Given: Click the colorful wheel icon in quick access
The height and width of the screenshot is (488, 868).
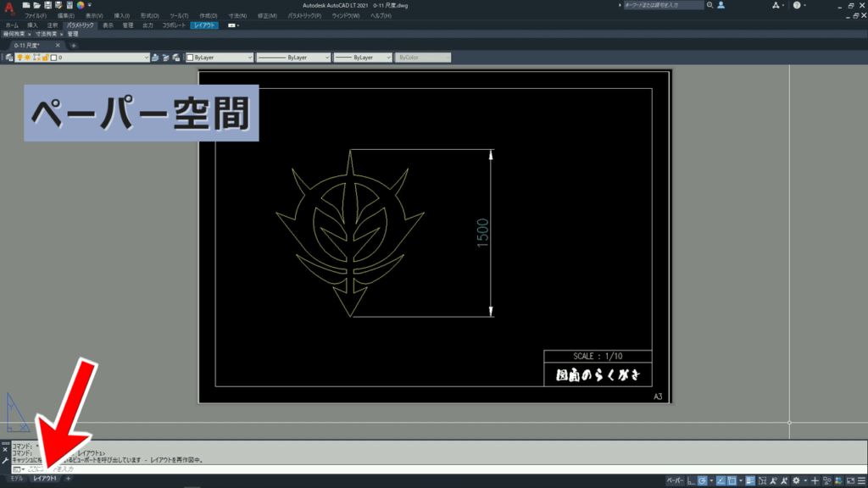Looking at the screenshot, I should (81, 5).
